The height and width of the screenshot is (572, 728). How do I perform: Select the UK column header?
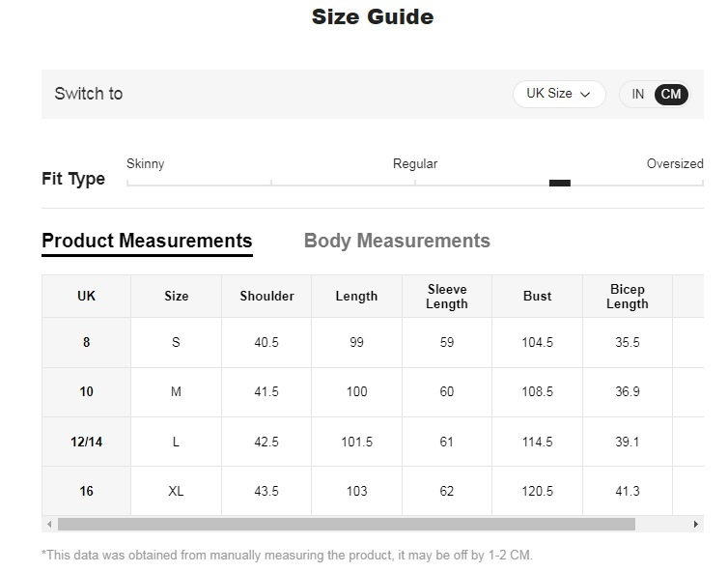point(87,297)
